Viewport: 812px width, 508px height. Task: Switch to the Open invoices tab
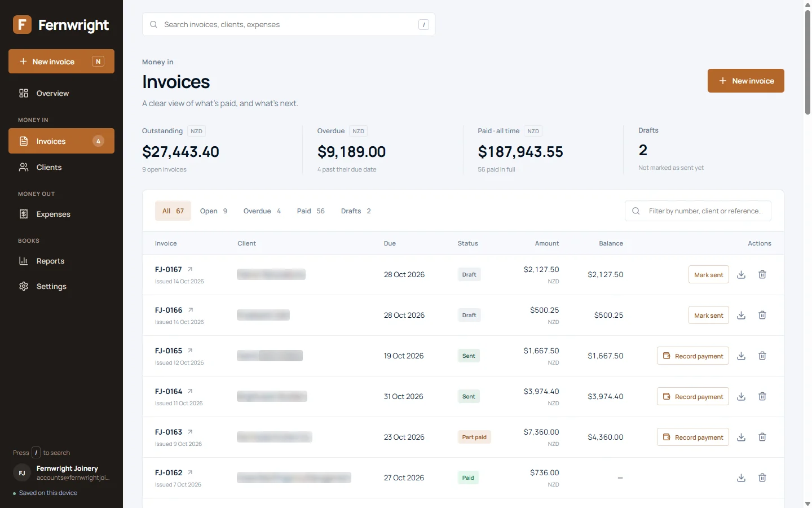(x=214, y=211)
